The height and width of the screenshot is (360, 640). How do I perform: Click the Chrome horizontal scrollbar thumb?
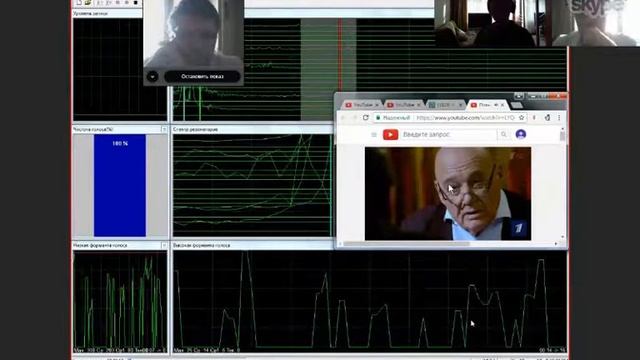click(x=406, y=244)
